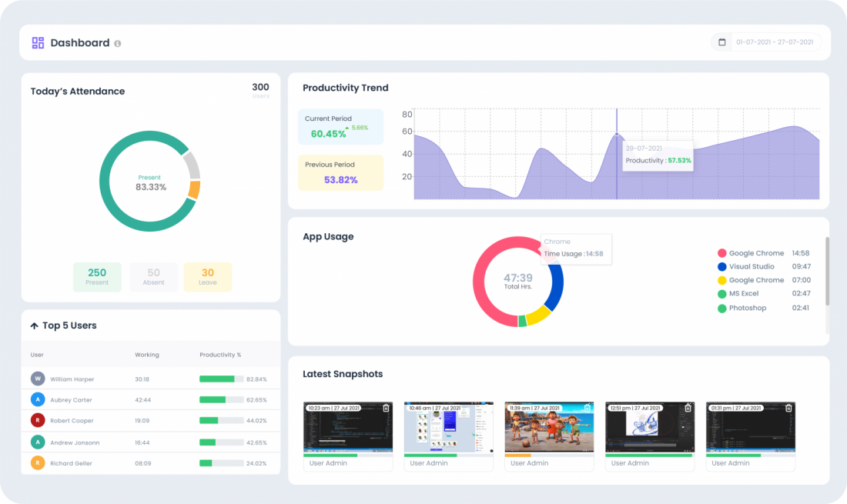Select the Productivity % column header
847x504 pixels.
220,355
